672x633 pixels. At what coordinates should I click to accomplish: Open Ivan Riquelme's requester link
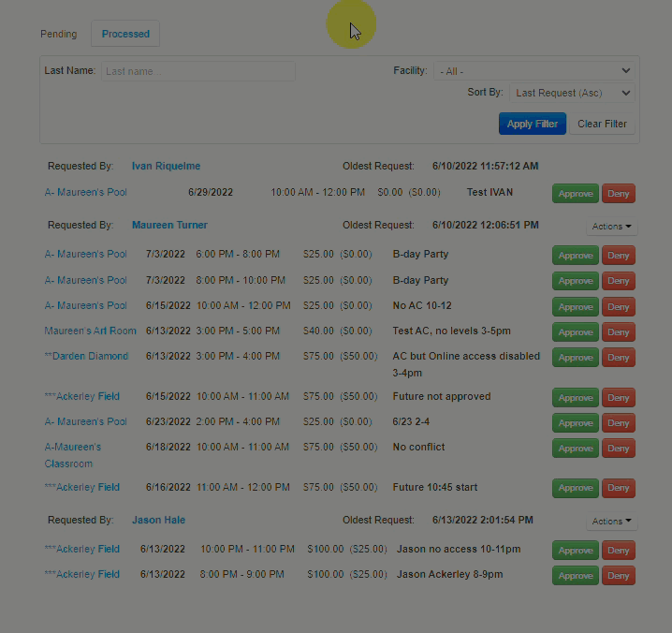[166, 166]
